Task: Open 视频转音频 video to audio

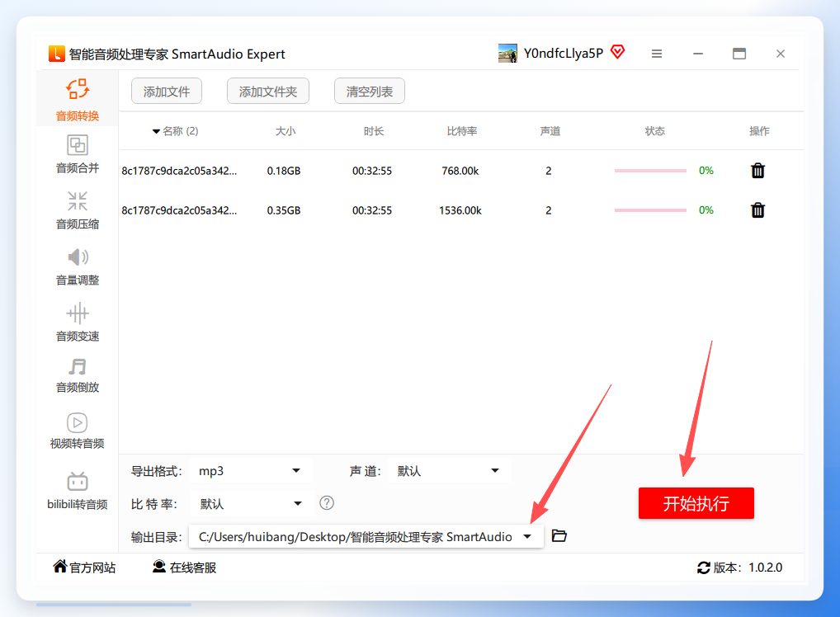Action: pyautogui.click(x=77, y=431)
